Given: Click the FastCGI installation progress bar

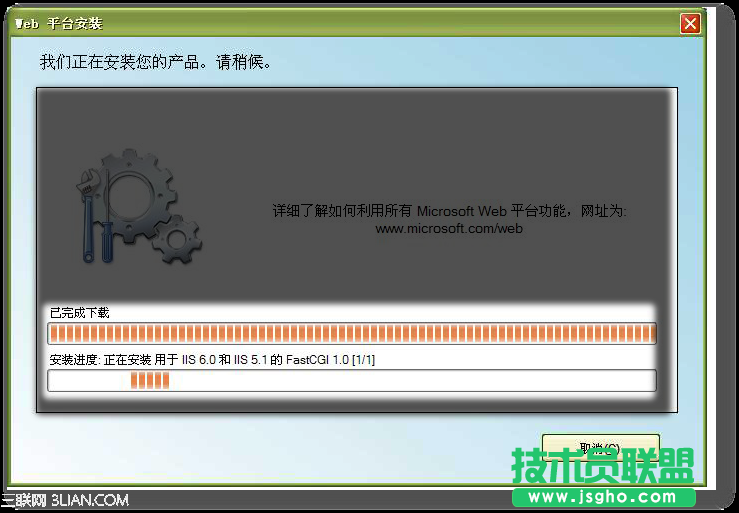Looking at the screenshot, I should pyautogui.click(x=352, y=381).
